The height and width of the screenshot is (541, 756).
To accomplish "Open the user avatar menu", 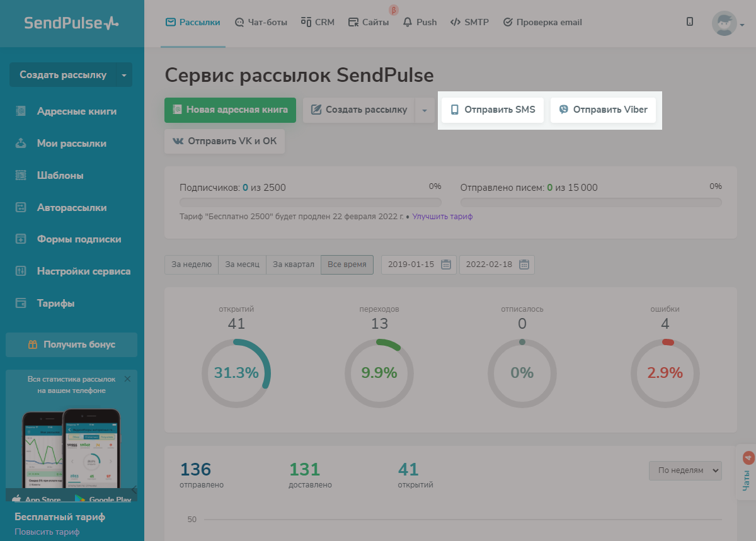I will point(728,23).
